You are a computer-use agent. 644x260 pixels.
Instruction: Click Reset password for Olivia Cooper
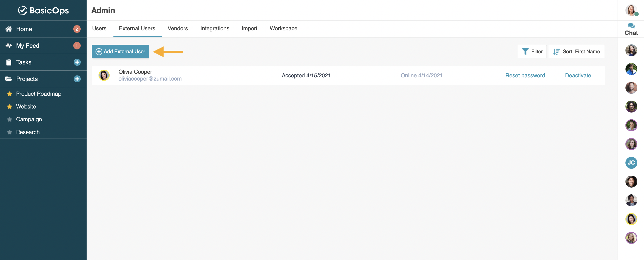[525, 75]
